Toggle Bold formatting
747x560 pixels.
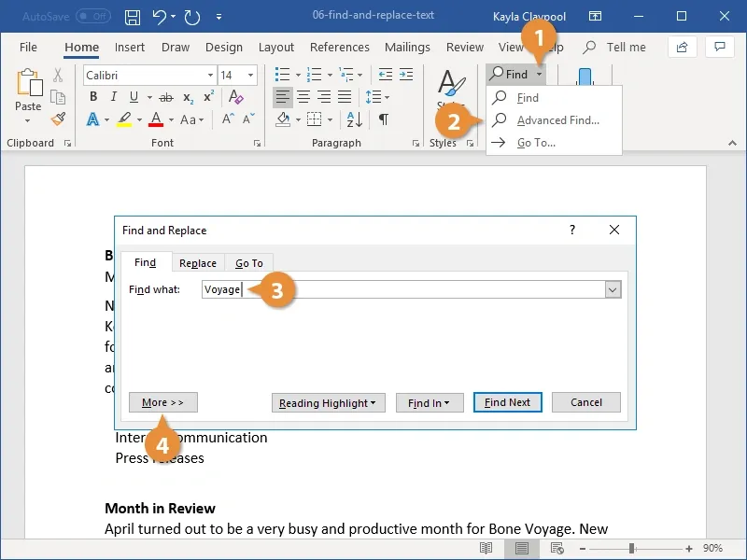(x=93, y=97)
